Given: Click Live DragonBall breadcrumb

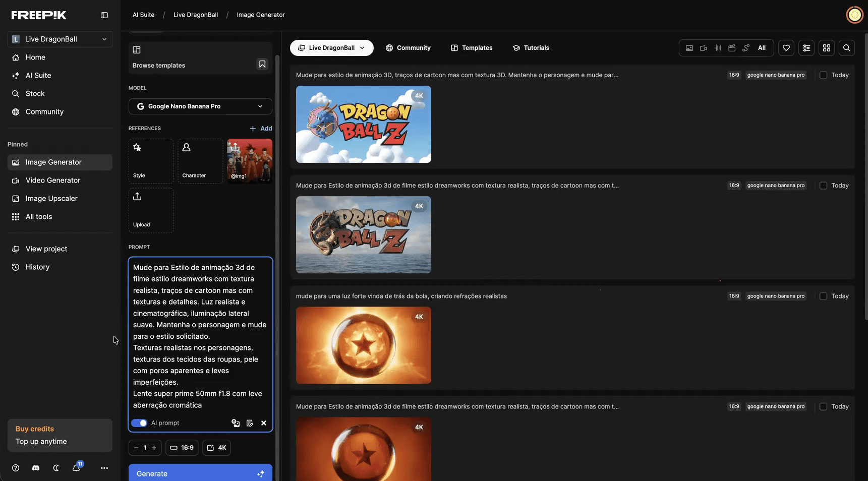Looking at the screenshot, I should [x=196, y=15].
